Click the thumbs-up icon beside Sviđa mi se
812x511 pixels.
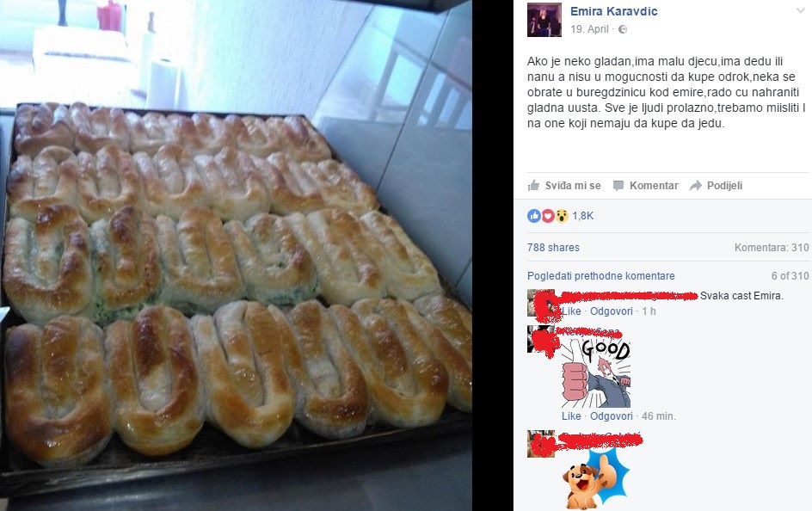533,185
